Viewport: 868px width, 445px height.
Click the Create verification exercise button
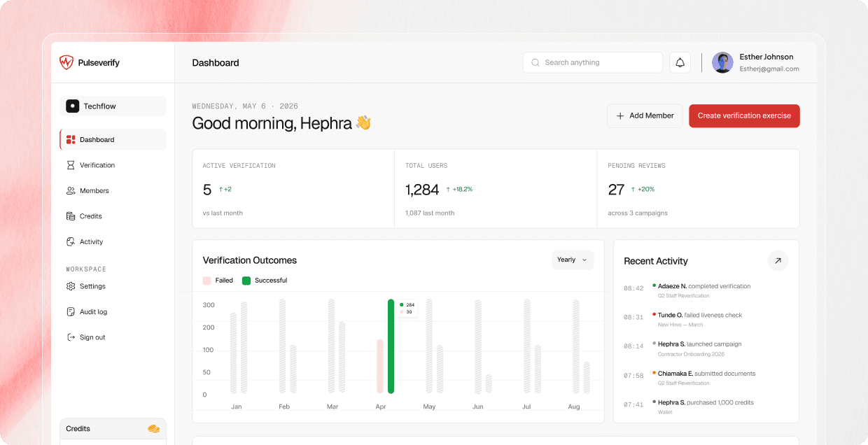pos(744,116)
